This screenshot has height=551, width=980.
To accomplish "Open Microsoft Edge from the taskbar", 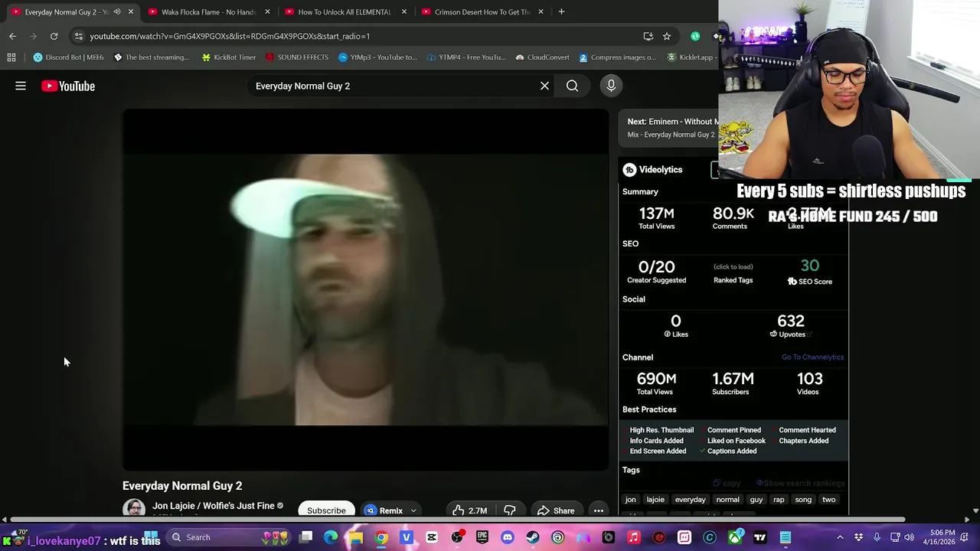I will pos(331,537).
